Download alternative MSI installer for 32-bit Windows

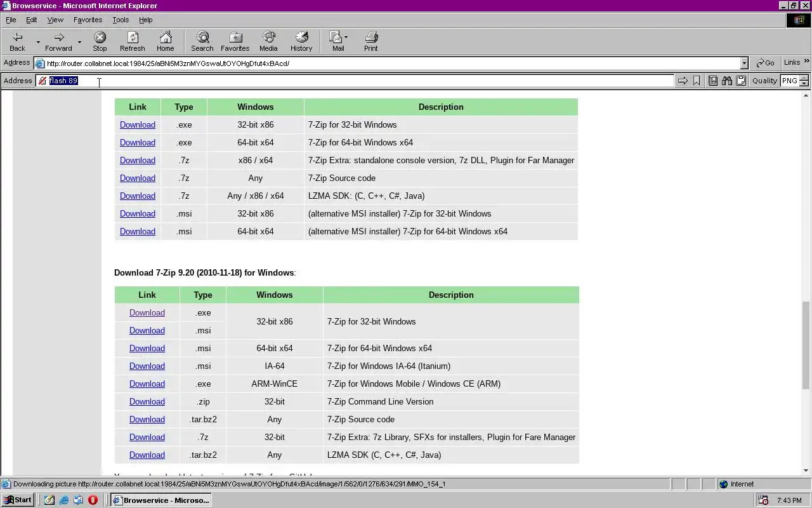tap(138, 213)
